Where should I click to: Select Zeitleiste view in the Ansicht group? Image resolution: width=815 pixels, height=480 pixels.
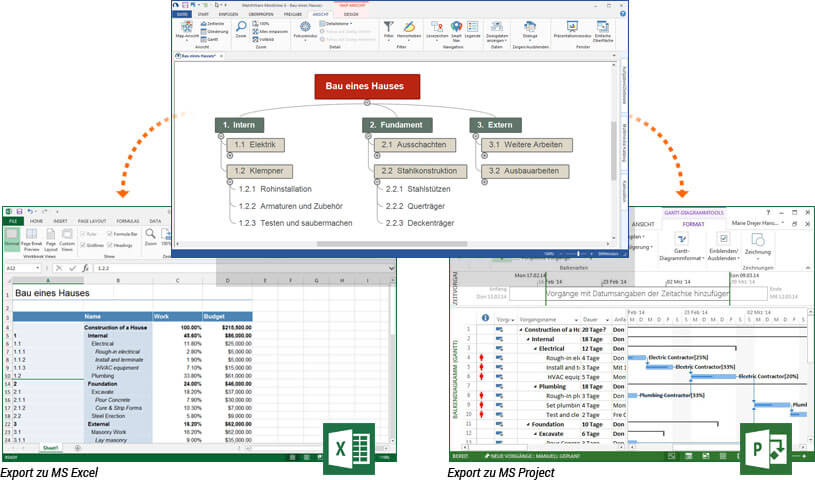212,24
